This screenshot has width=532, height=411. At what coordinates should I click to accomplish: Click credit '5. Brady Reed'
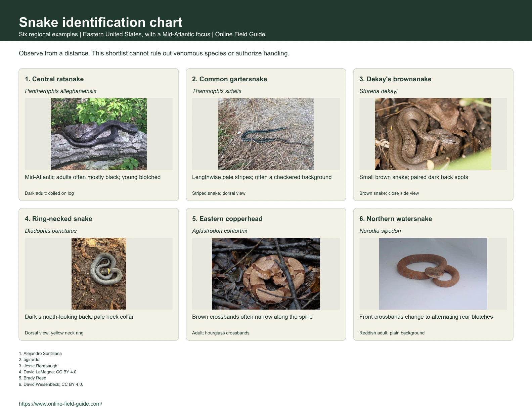[32, 378]
